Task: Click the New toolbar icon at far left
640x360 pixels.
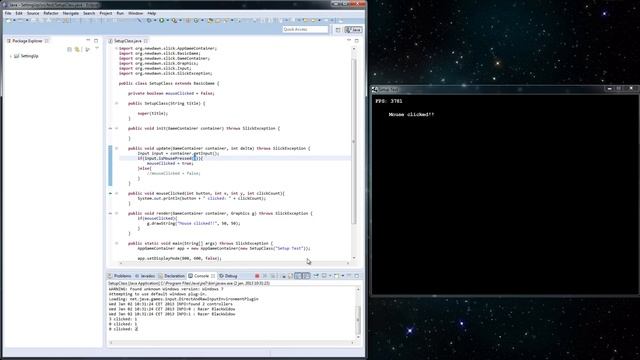Action: tap(9, 20)
